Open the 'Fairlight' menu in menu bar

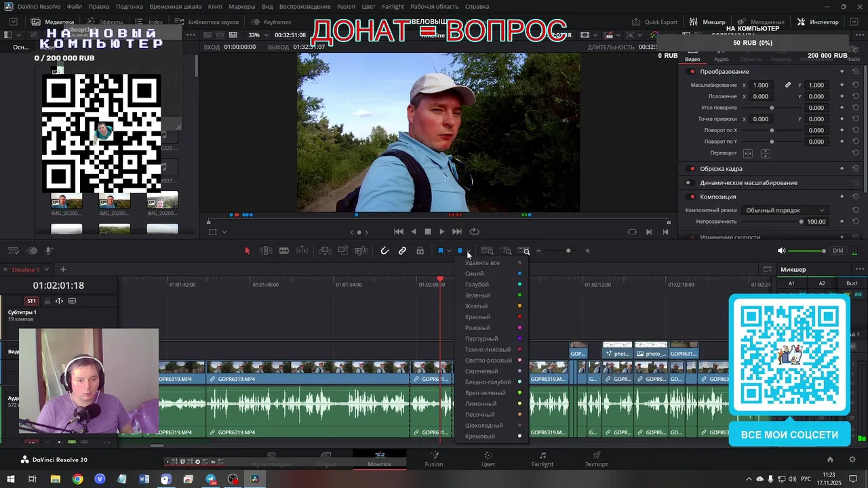(x=393, y=6)
